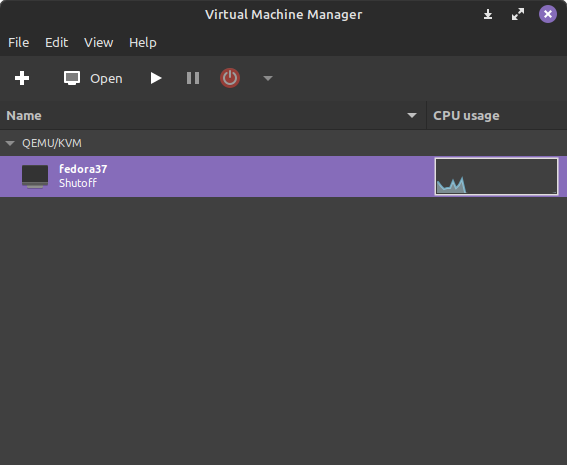Image resolution: width=567 pixels, height=465 pixels.
Task: Click the maximize window arrows icon
Action: [518, 14]
